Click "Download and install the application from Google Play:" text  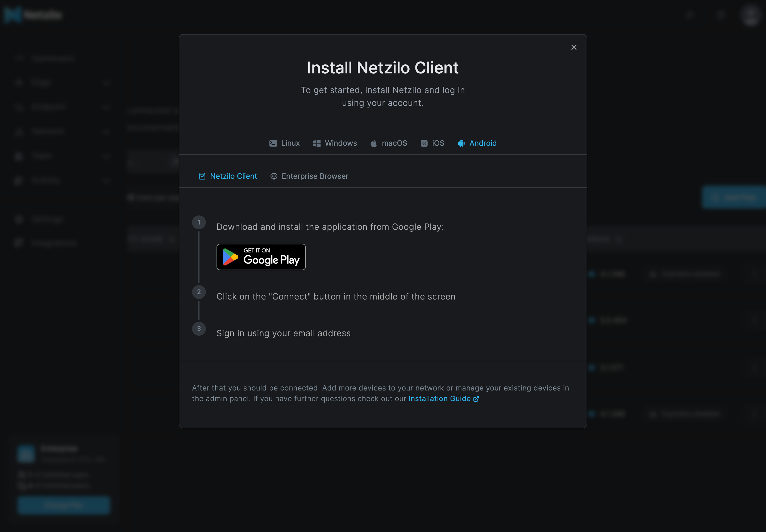[x=330, y=227]
